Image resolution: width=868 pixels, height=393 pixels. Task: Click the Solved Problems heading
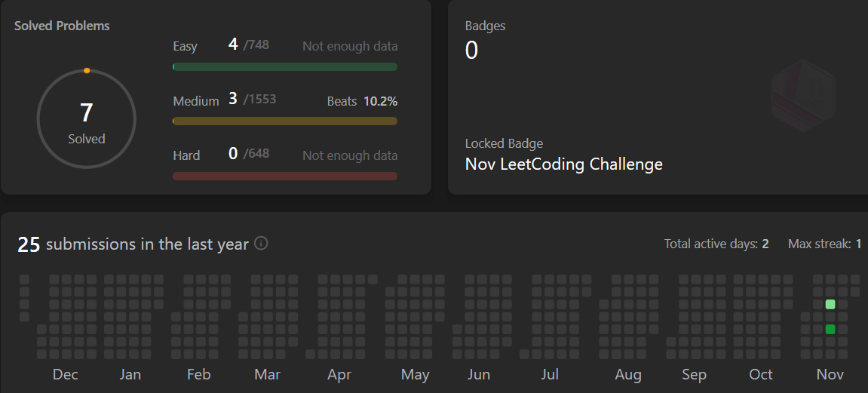(x=62, y=26)
